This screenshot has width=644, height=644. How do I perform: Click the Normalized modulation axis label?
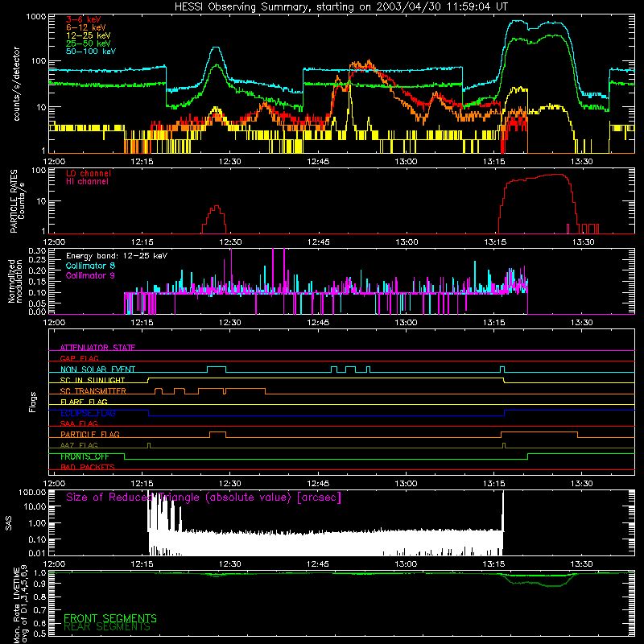14,281
